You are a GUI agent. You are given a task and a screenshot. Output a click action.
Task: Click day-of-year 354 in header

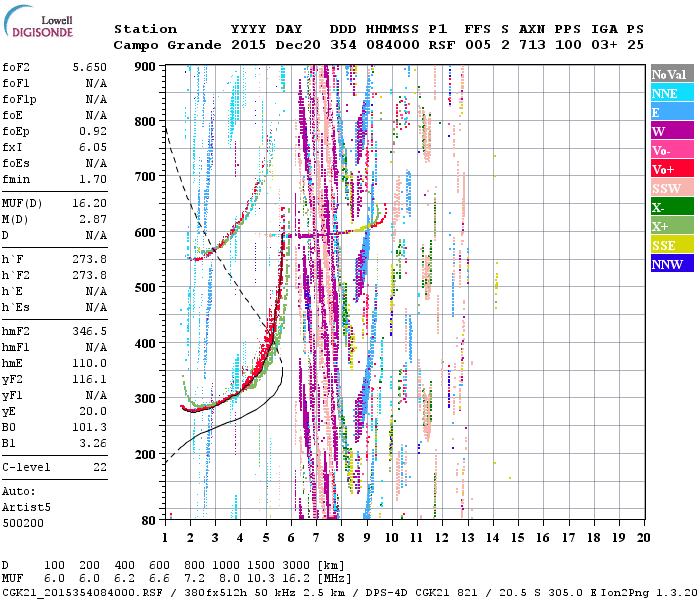[343, 45]
